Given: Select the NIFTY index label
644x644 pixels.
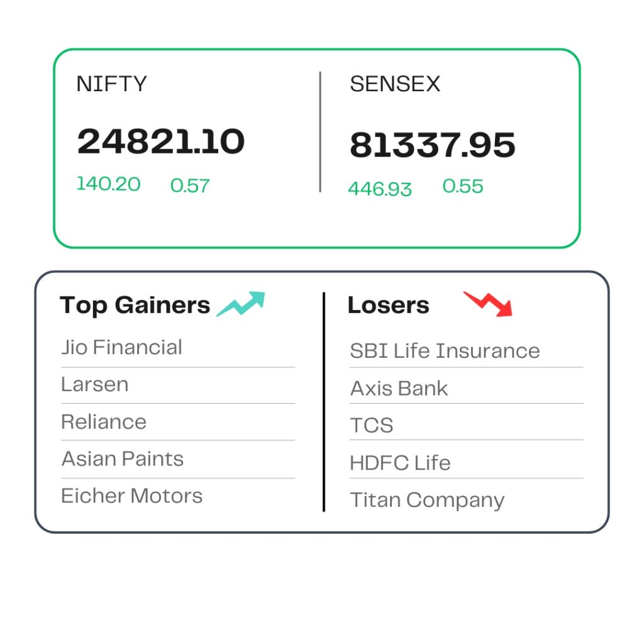Looking at the screenshot, I should tap(111, 84).
